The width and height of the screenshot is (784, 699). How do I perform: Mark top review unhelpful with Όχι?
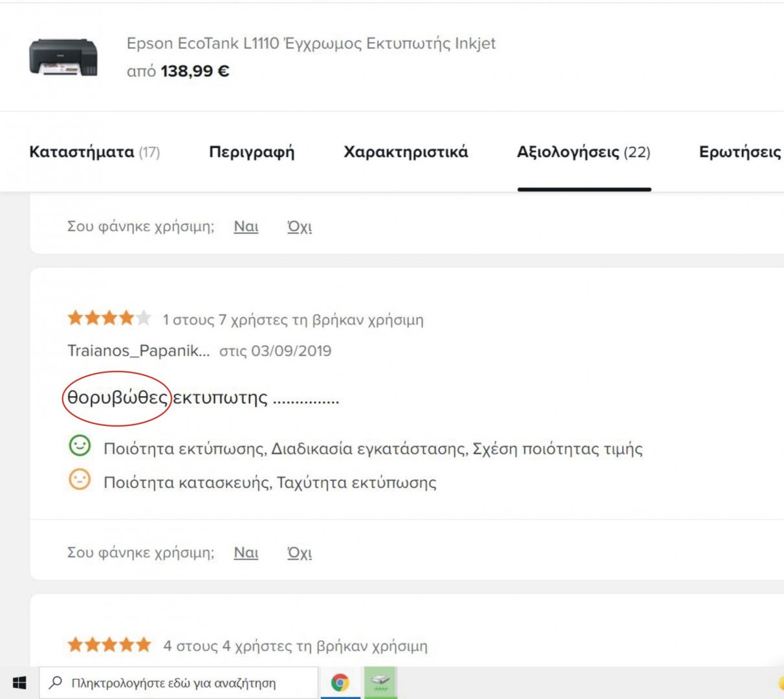(x=299, y=227)
